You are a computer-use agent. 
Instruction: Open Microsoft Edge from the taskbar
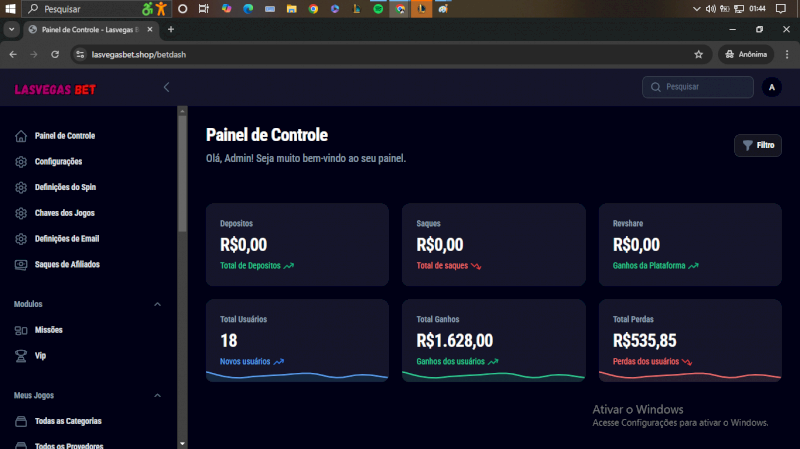(248, 9)
